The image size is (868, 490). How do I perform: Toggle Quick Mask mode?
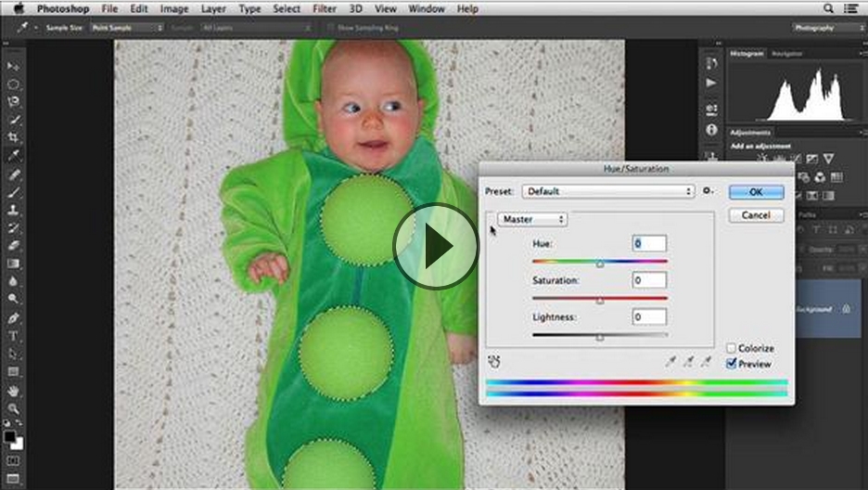tap(13, 460)
